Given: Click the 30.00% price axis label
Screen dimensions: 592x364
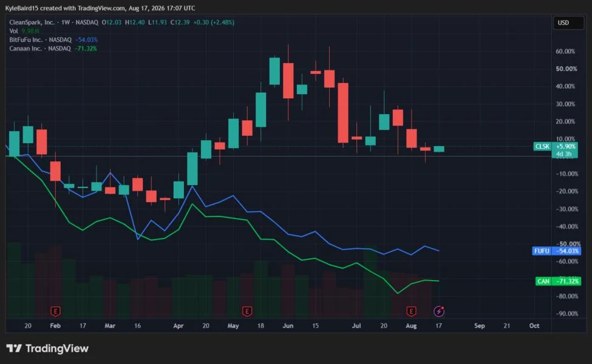Looking at the screenshot, I should click(565, 104).
